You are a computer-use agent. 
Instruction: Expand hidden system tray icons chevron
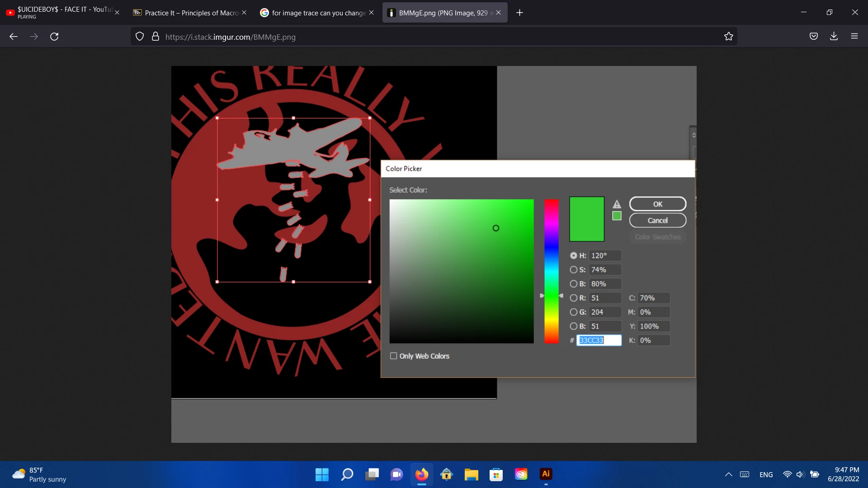tap(728, 474)
